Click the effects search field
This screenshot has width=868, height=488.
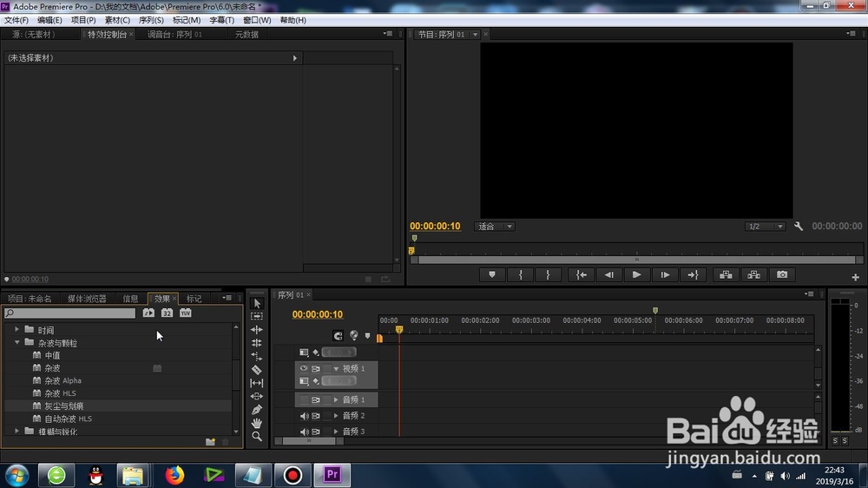point(69,313)
